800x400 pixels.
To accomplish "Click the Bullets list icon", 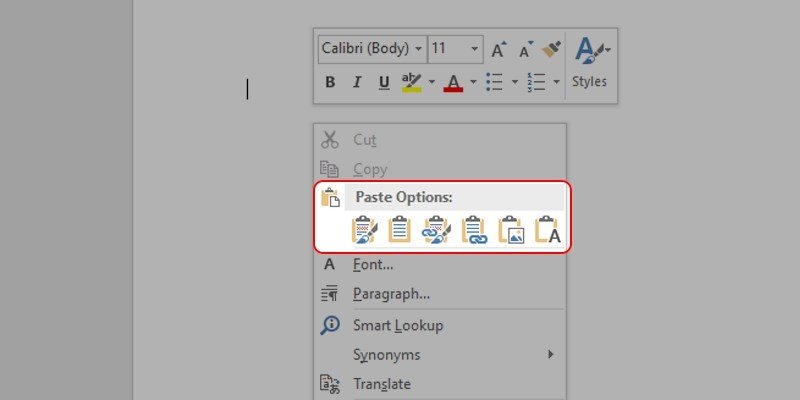I will click(x=493, y=82).
